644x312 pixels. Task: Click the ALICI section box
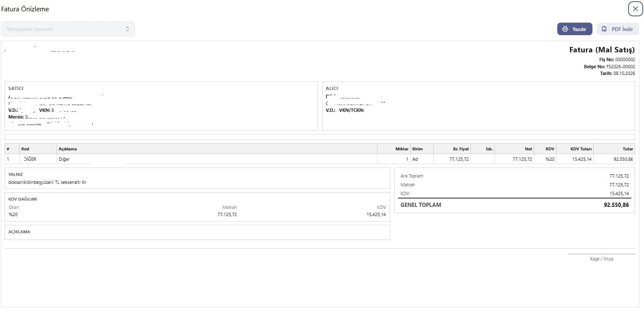478,106
